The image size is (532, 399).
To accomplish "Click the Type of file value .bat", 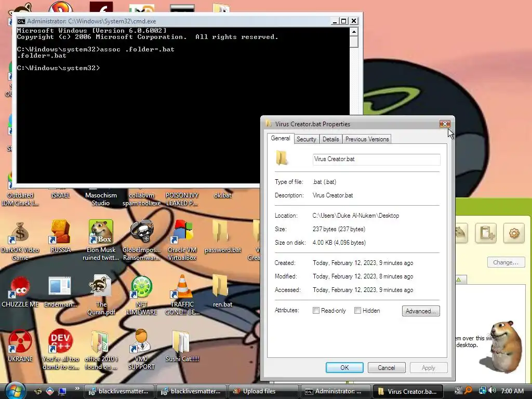I will point(324,182).
